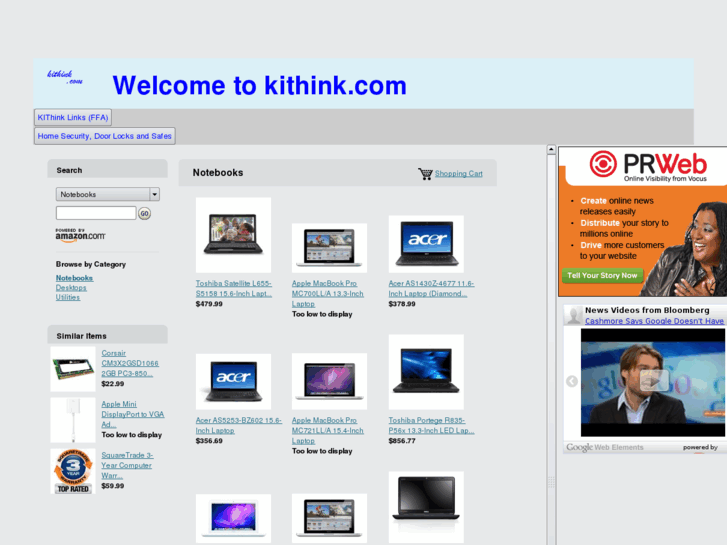The height and width of the screenshot is (545, 727).
Task: Open Toshiba Portege R835 laptop image
Action: pyautogui.click(x=426, y=372)
